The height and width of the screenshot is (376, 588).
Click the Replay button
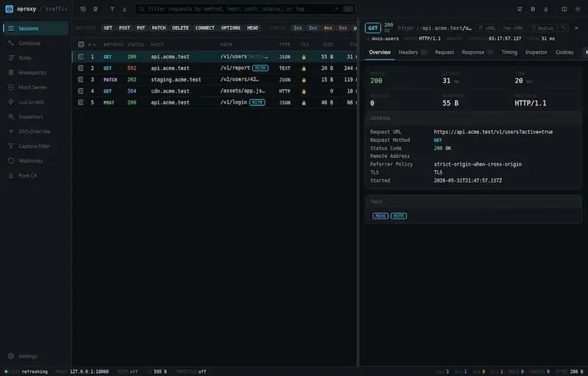[542, 28]
